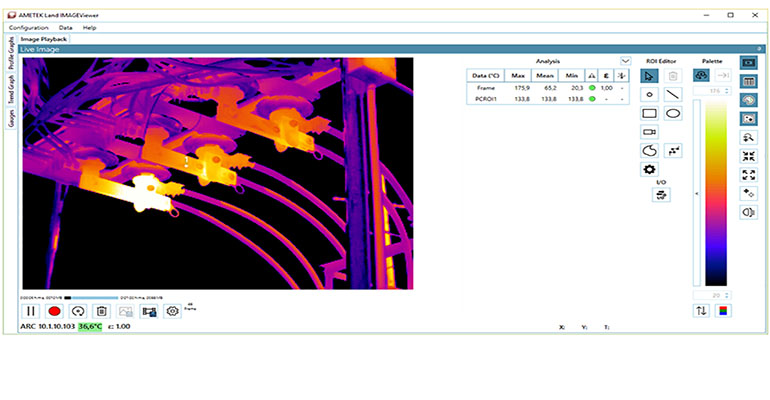Start recording with the red record button

coord(55,311)
